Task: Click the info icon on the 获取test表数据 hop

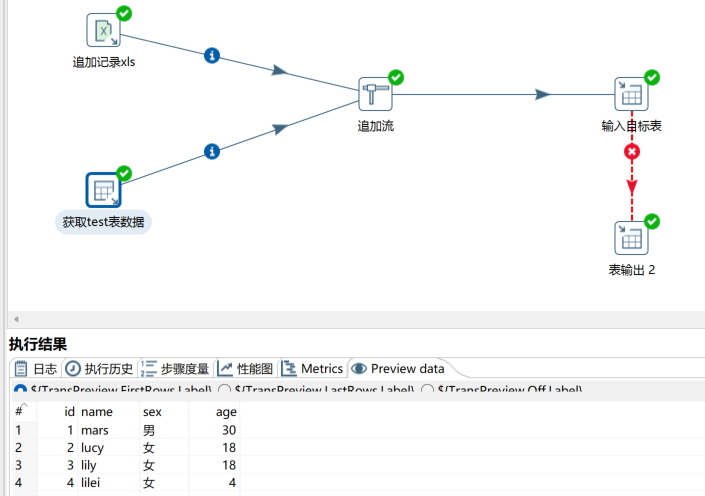Action: 211,151
